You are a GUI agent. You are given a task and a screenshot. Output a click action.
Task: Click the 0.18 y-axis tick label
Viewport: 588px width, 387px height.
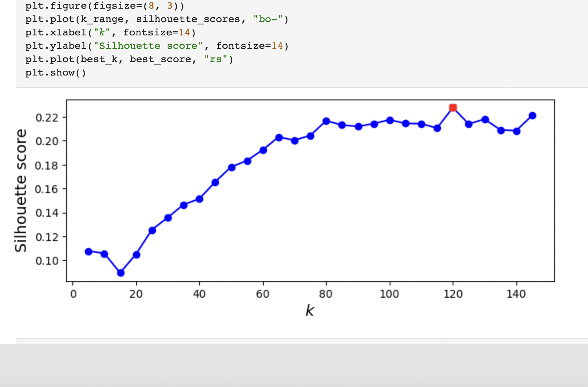pos(47,166)
